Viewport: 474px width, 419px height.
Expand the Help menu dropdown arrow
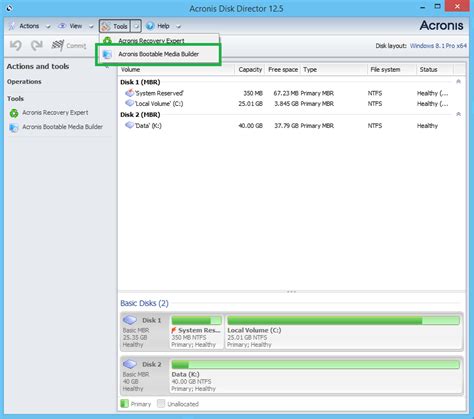tap(179, 26)
